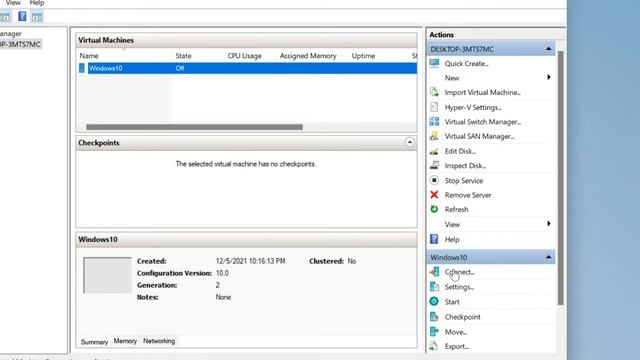Click the Move icon in Actions

pos(434,331)
